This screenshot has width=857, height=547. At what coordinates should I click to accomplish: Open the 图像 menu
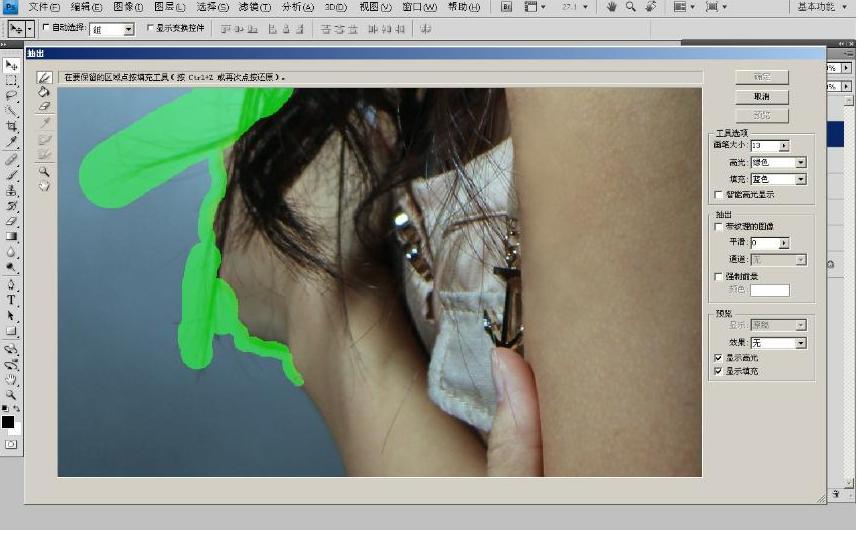coord(128,7)
